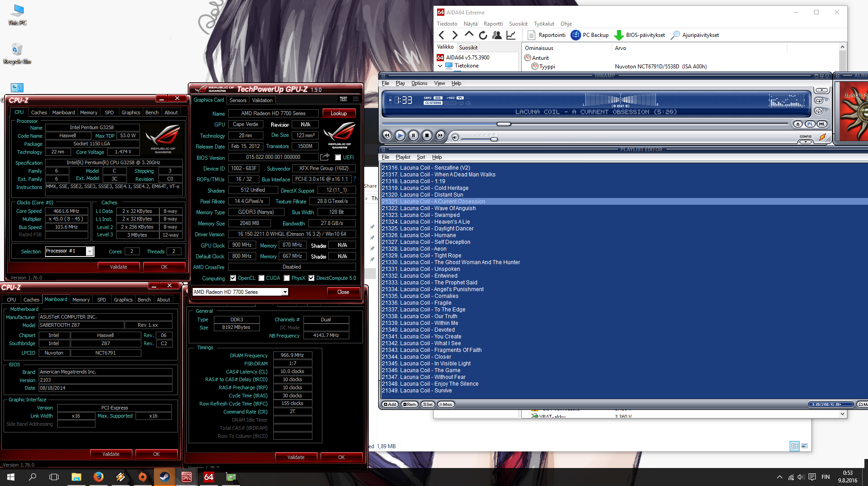This screenshot has height=486, width=868.
Task: Open AIDA64 Tiedosto menu
Action: pos(447,24)
